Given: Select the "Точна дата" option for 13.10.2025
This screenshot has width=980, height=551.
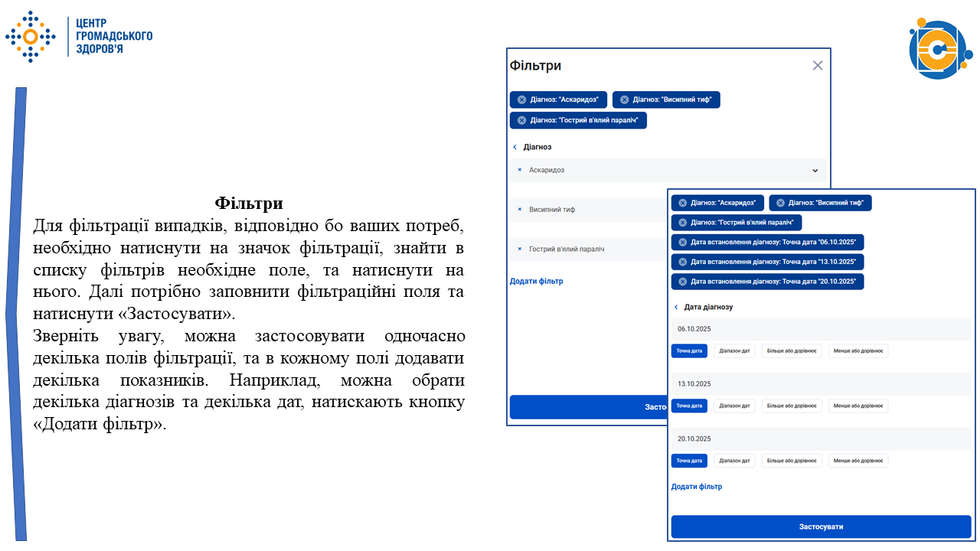Looking at the screenshot, I should 689,406.
